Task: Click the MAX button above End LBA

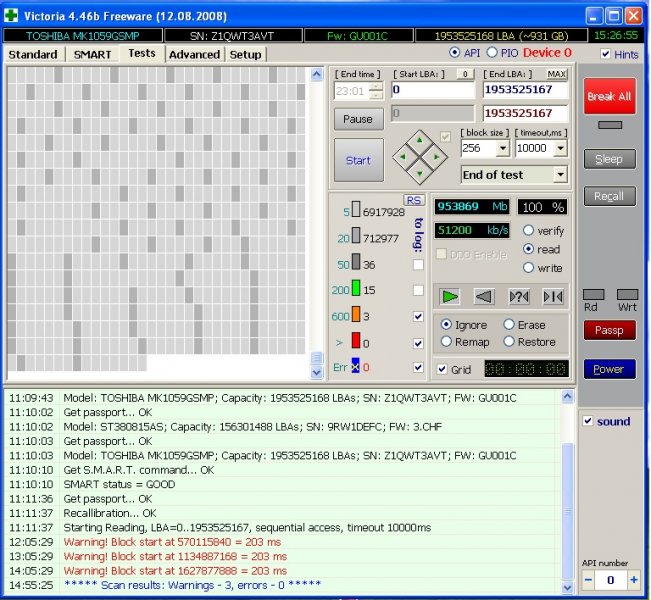Action: 557,74
